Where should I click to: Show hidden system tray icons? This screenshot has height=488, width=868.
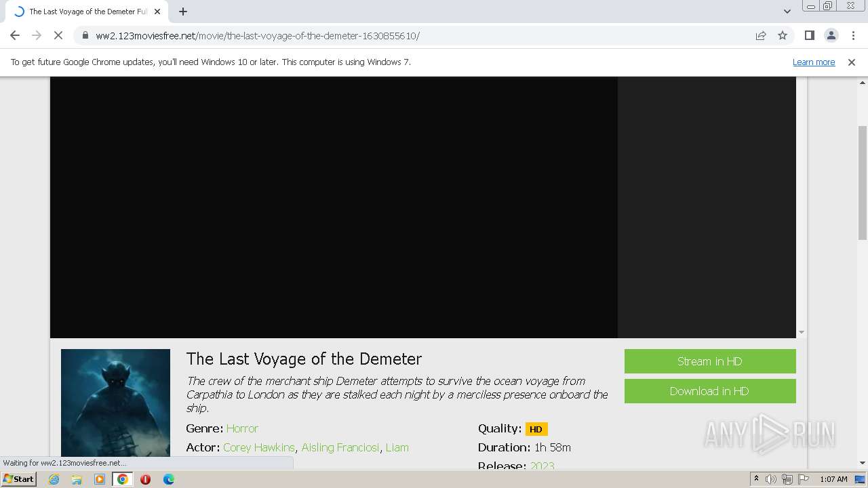(x=756, y=479)
